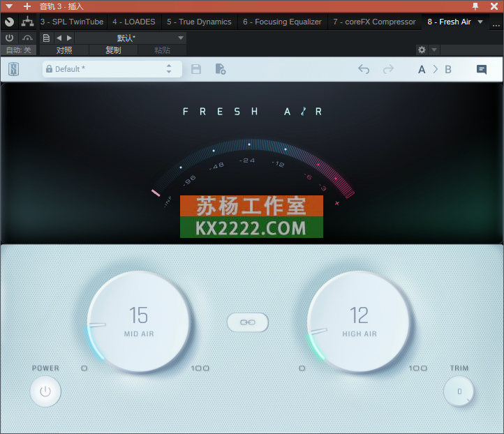This screenshot has width=504, height=434.
Task: Open the comments/tooltip icon
Action: [482, 69]
